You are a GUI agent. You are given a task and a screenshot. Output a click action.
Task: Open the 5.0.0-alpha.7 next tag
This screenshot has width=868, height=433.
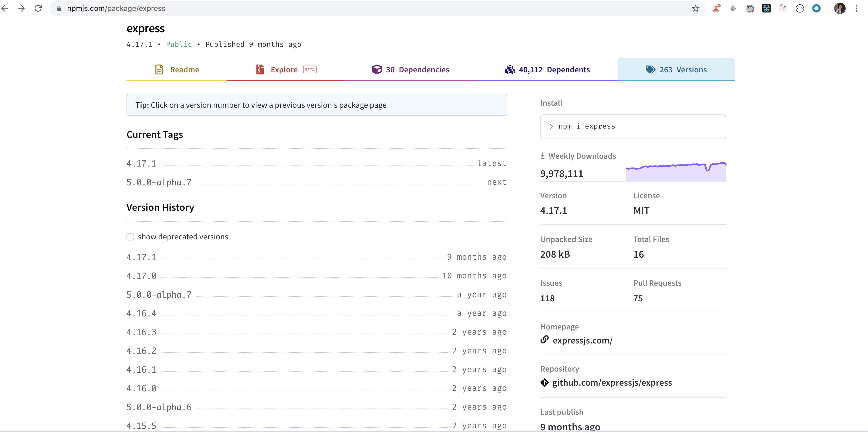[159, 182]
